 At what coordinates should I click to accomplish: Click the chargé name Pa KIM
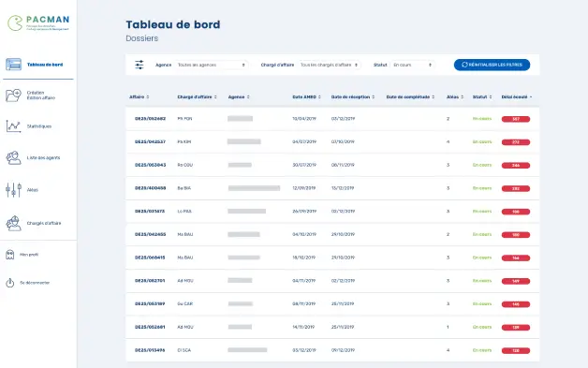pyautogui.click(x=184, y=141)
